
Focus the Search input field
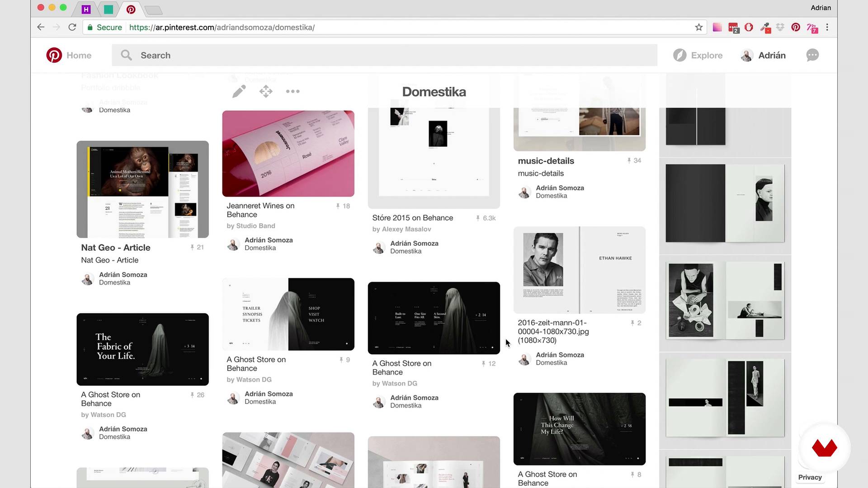(384, 55)
